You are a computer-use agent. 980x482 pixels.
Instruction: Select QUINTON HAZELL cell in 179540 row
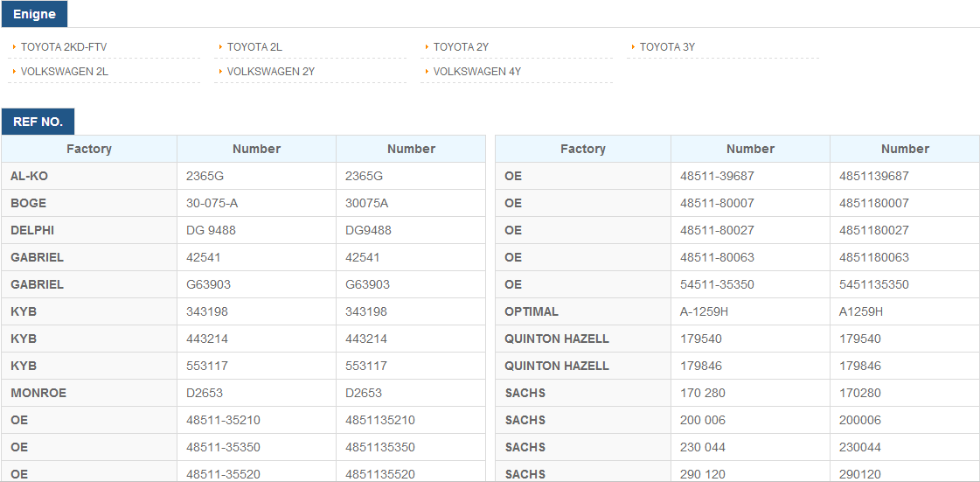[x=583, y=339]
